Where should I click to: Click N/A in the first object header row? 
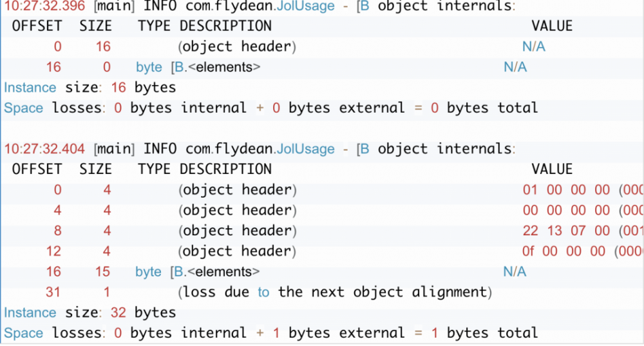(534, 47)
